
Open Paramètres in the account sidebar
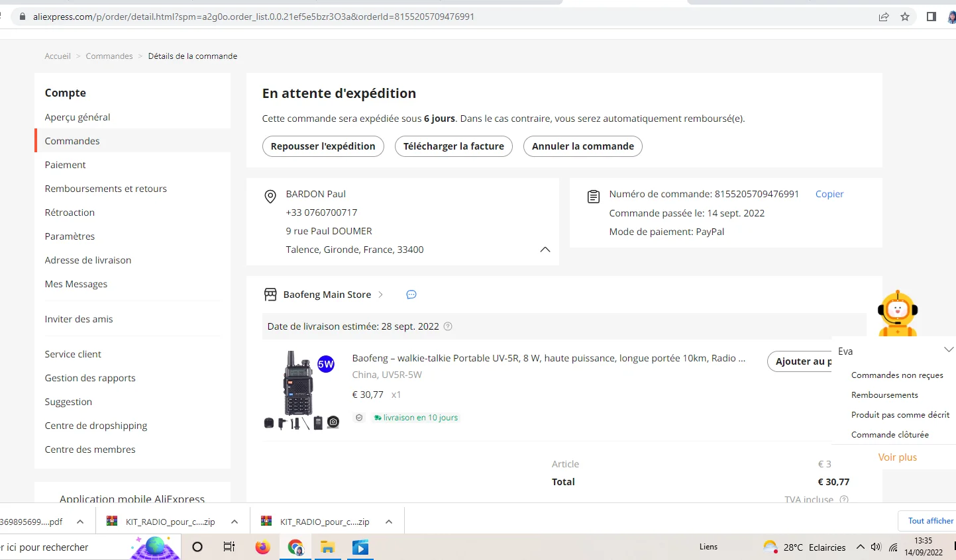click(70, 236)
